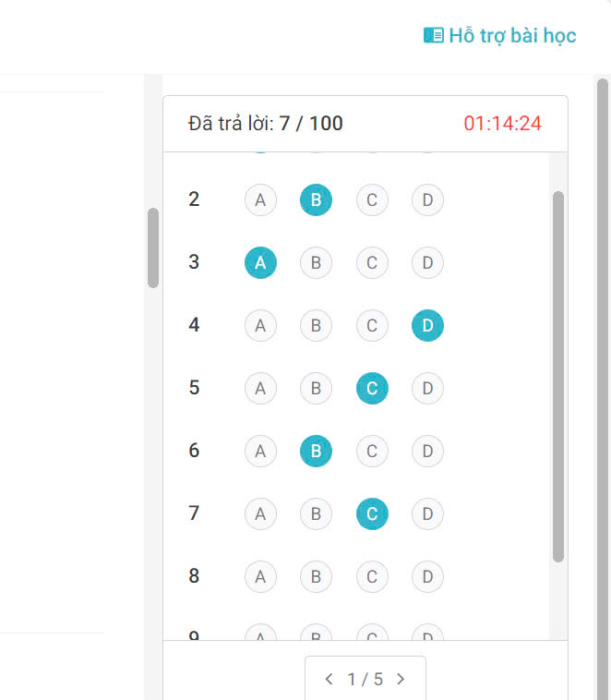Screen dimensions: 611x700
Task: Mark option B for question 8
Action: pos(316,576)
